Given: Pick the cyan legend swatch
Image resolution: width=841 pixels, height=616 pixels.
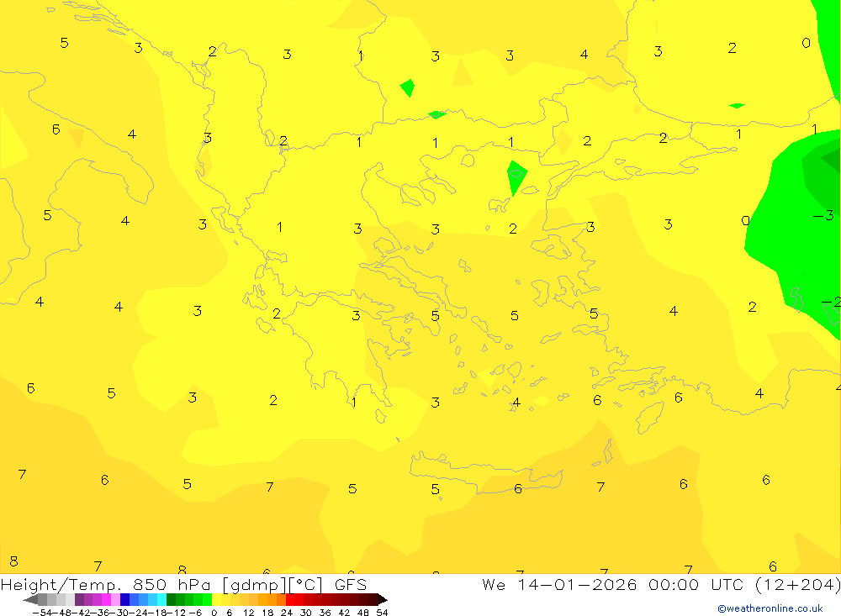Looking at the screenshot, I should coord(161,600).
